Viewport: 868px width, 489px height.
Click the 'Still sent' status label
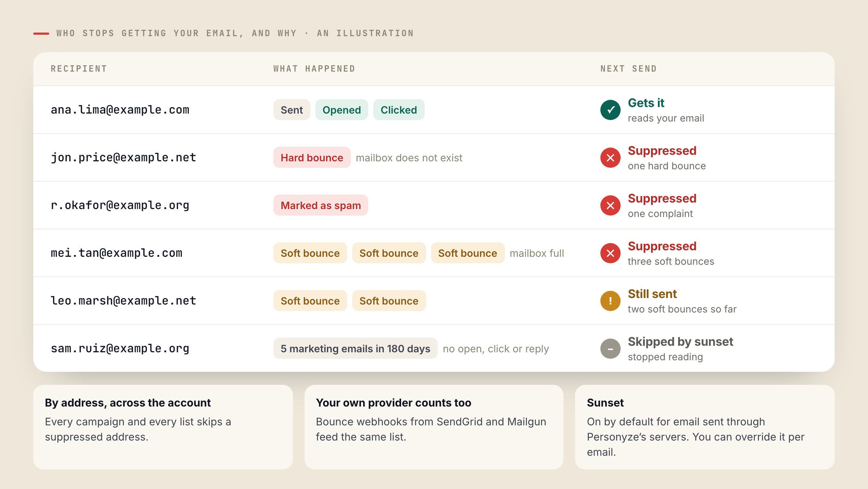[652, 294]
